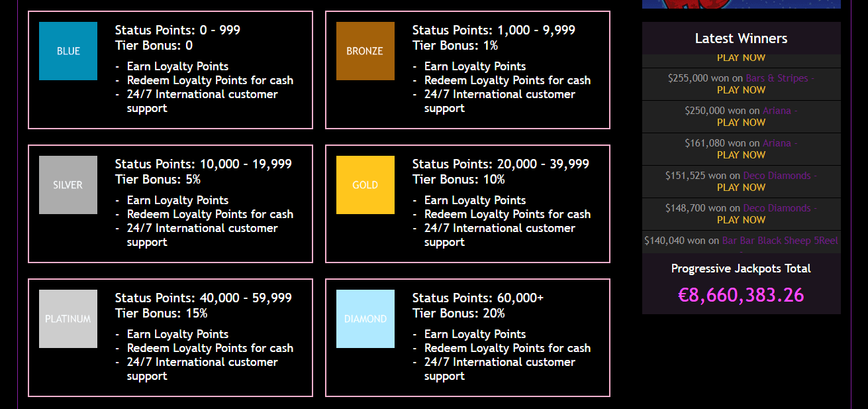Click the BRONZE tier badge
Screen dimensions: 868x409
(x=365, y=51)
